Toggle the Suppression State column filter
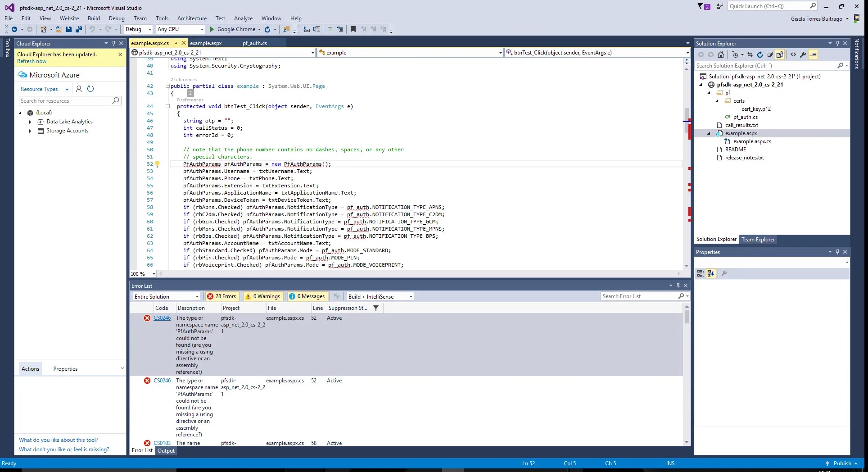Image resolution: width=868 pixels, height=472 pixels. coord(376,308)
